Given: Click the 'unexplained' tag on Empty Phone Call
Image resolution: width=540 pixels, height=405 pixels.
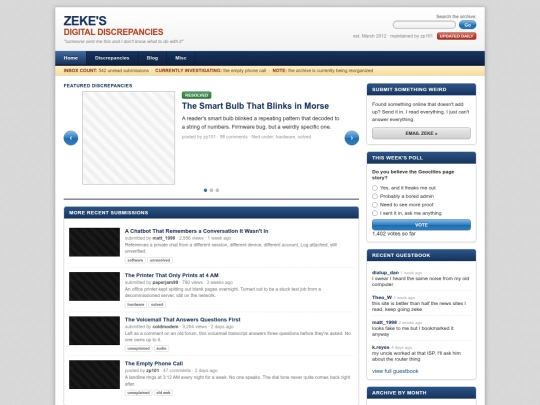Looking at the screenshot, I should click(138, 393).
